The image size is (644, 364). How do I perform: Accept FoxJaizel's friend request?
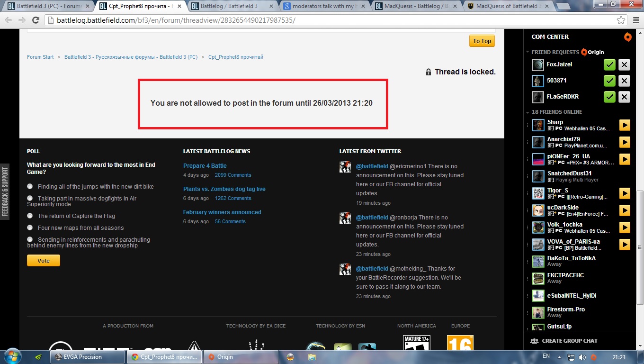pos(609,65)
